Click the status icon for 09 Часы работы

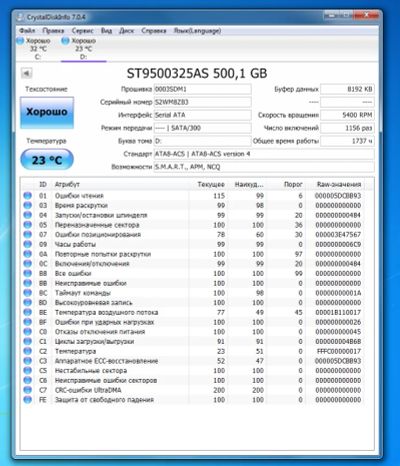pos(27,244)
